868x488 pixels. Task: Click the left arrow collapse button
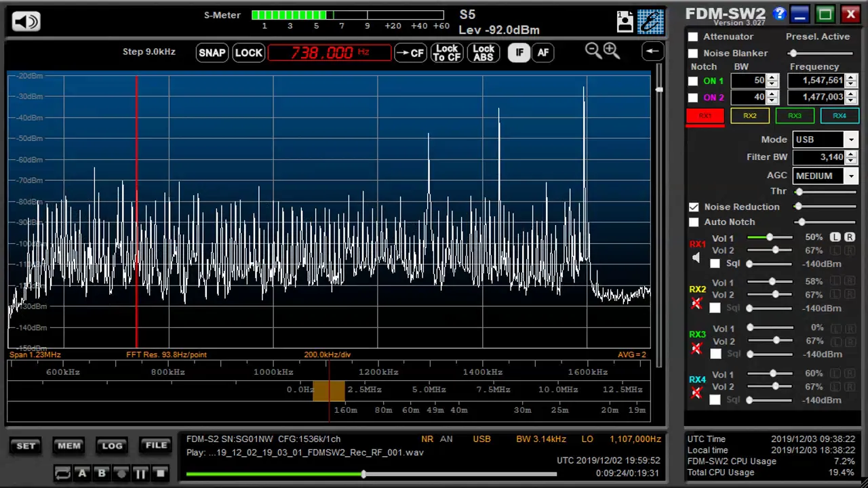point(652,52)
